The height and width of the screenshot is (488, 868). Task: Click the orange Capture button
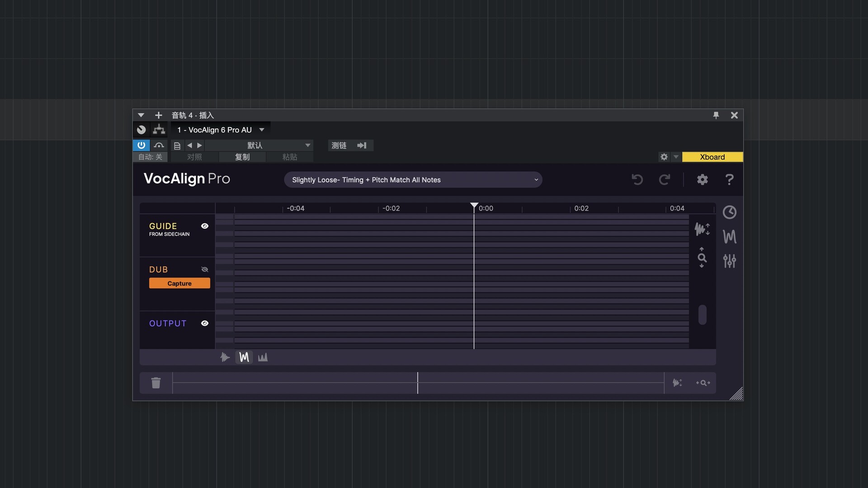(x=179, y=283)
